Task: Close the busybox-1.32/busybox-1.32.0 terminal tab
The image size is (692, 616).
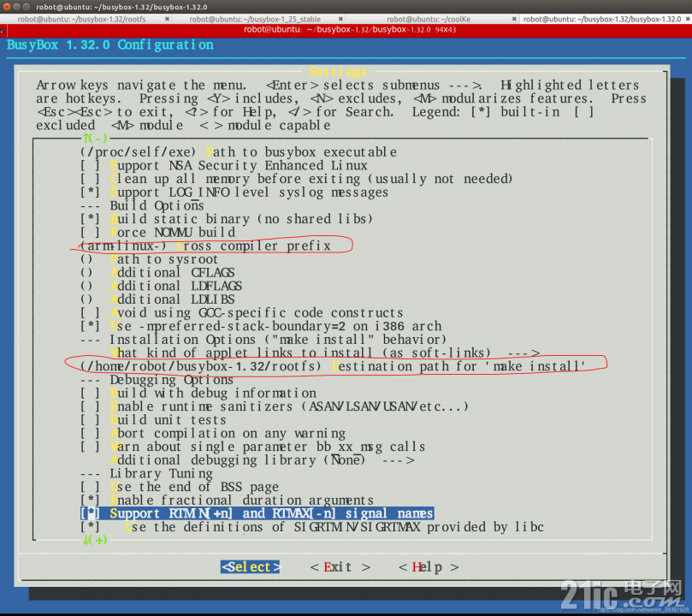Action: coord(688,19)
